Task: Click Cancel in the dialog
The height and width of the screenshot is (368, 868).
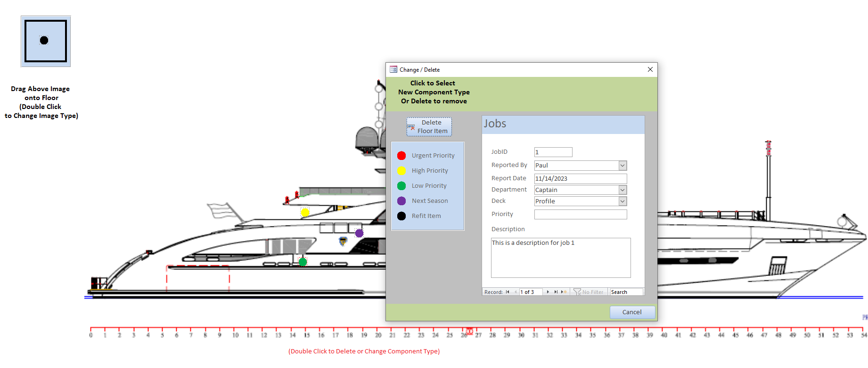Action: [632, 312]
